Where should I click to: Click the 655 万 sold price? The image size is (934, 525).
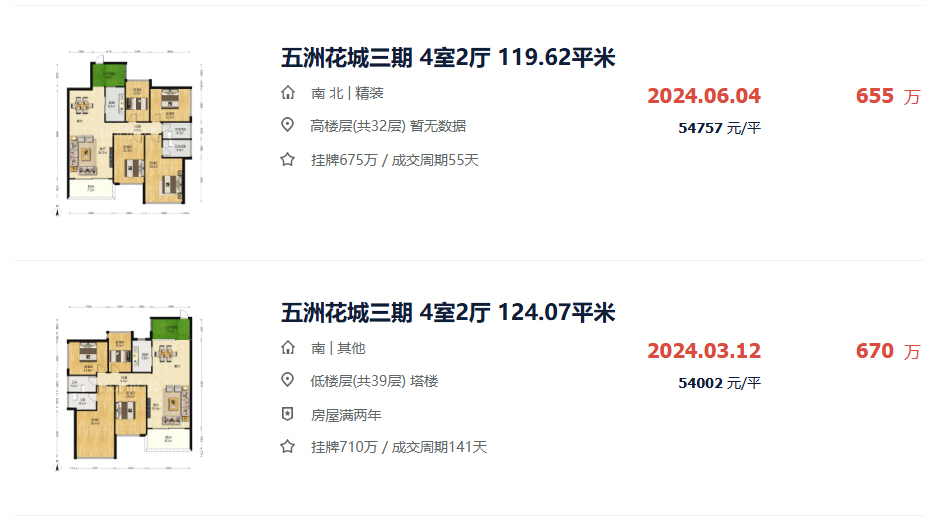[x=888, y=96]
